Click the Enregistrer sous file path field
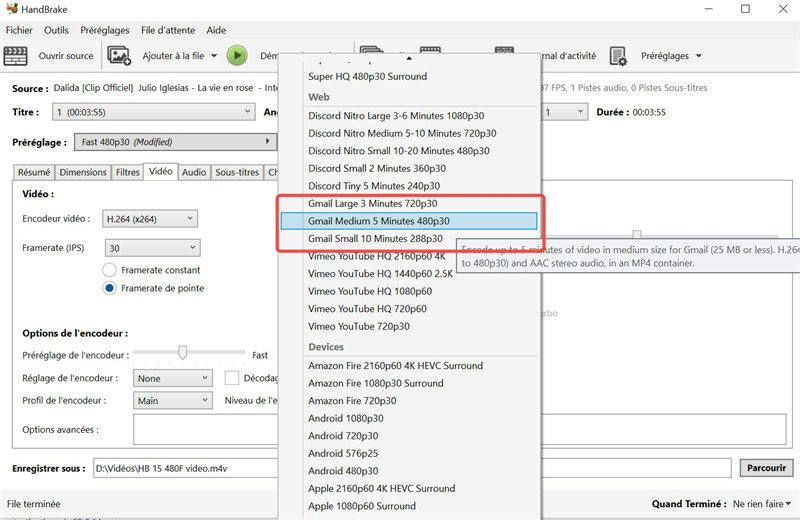 coord(412,468)
